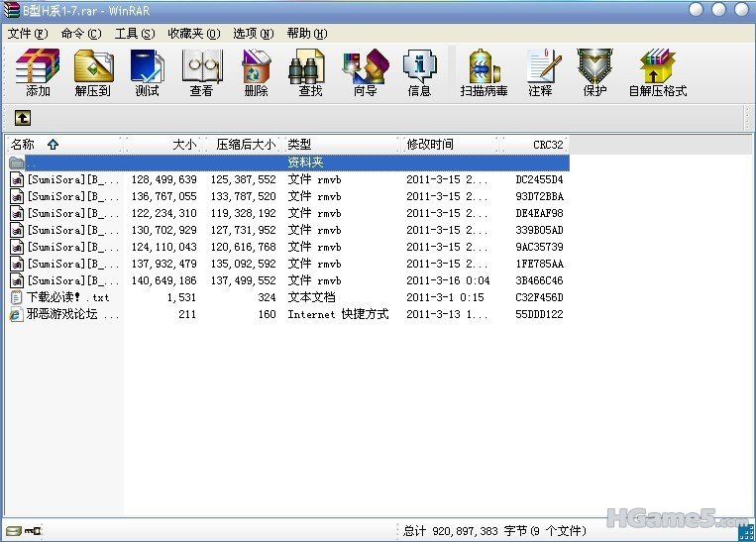Click the 测试 (Test) archive icon

pos(147,72)
